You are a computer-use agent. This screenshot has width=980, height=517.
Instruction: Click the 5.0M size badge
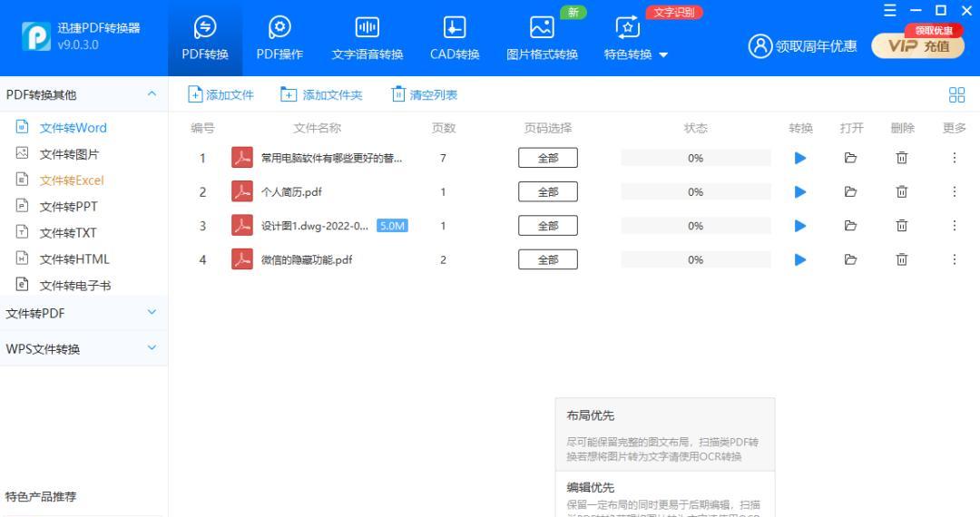(392, 226)
